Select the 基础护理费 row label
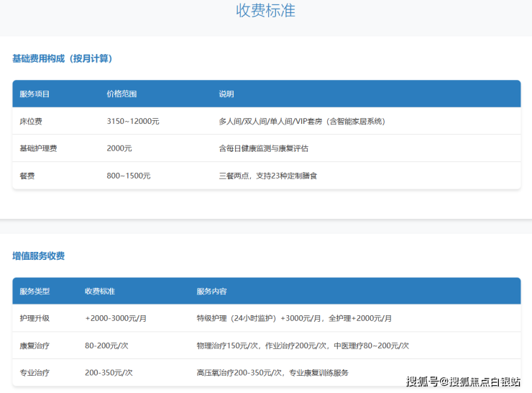Screen dimensions: 532x393 click(x=38, y=148)
